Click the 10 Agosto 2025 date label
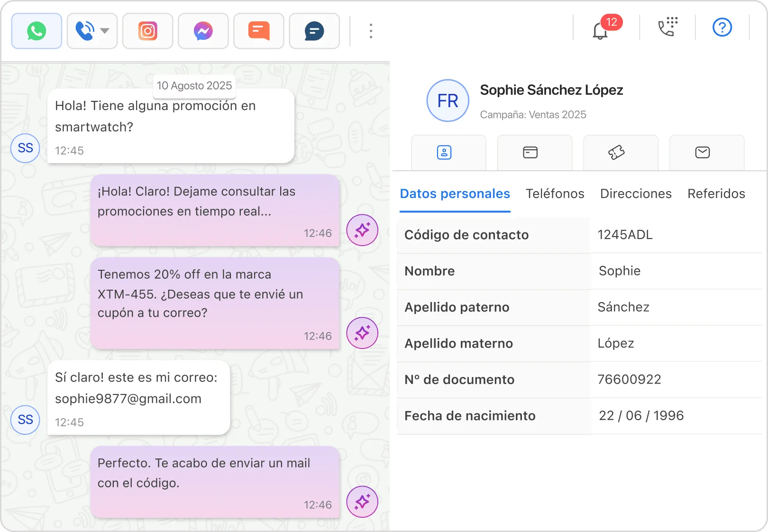The image size is (768, 532). click(194, 85)
